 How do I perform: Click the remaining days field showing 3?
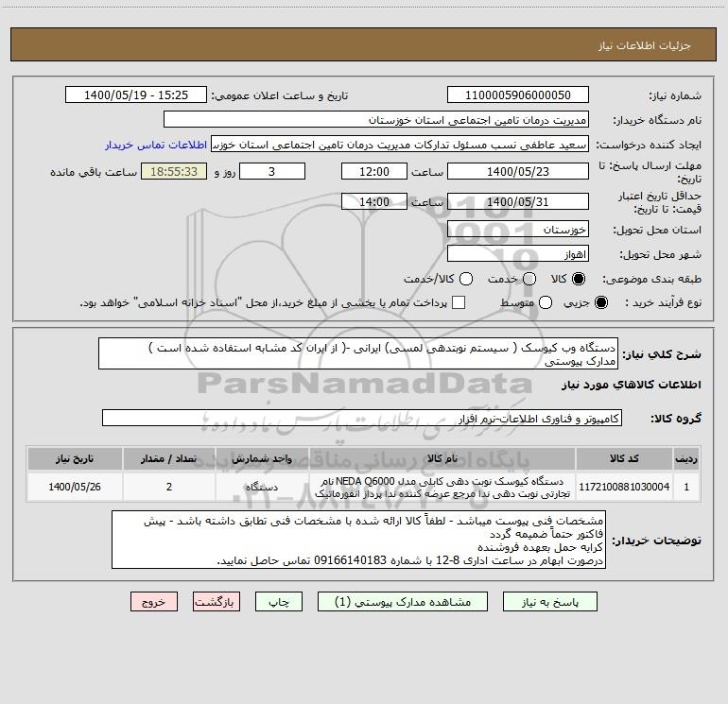(272, 171)
